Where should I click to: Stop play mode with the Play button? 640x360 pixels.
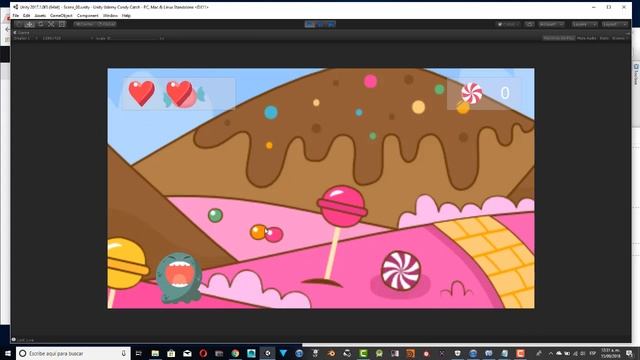point(310,24)
